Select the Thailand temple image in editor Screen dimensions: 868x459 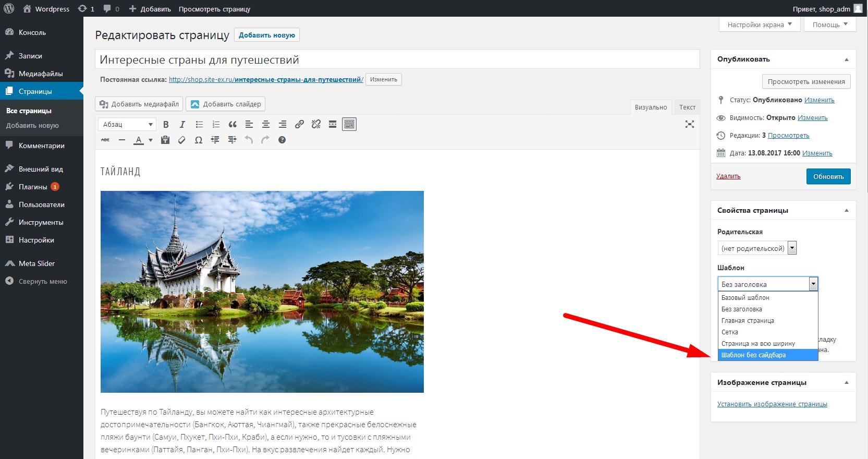click(262, 292)
